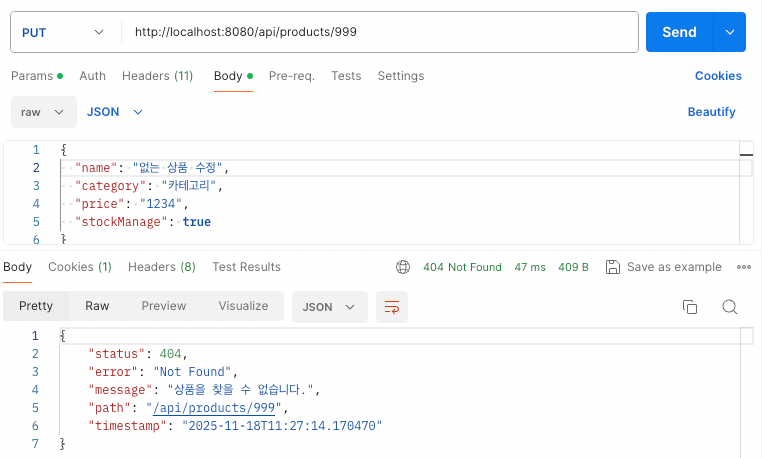Click the search magnifier icon in response
Image resolution: width=762 pixels, height=458 pixels.
(x=729, y=307)
